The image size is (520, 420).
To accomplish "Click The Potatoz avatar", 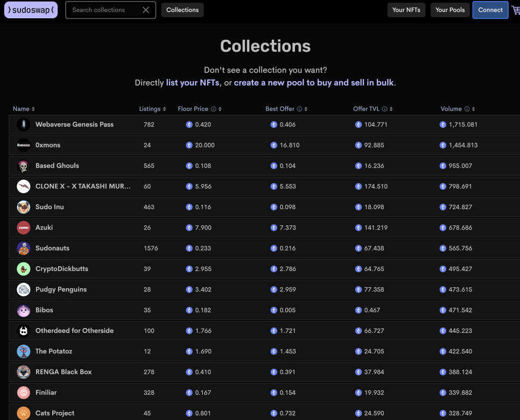I will click(x=24, y=352).
